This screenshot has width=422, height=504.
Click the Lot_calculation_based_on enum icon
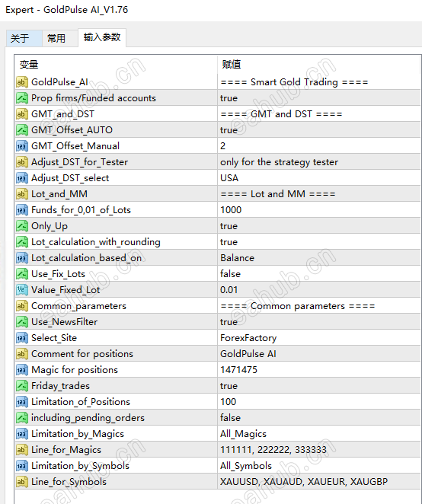click(22, 258)
